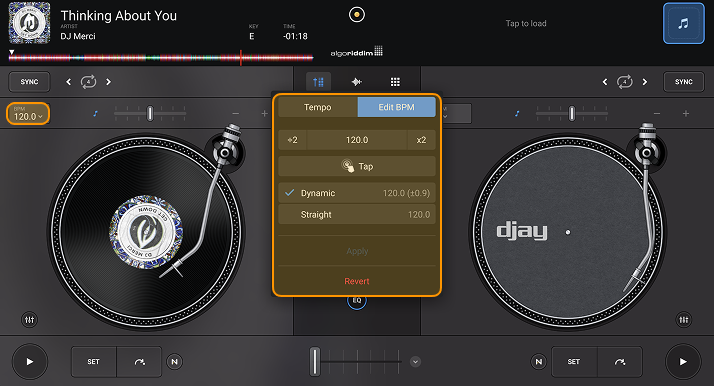This screenshot has height=386, width=714.
Task: Nudge the left deck tempo with minus
Action: click(x=235, y=114)
